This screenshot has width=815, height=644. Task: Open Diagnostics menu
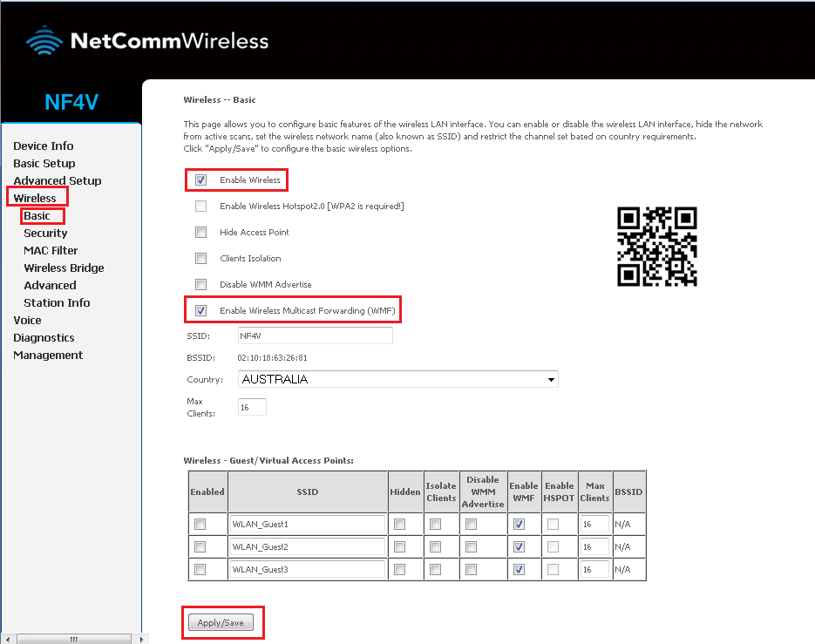(44, 338)
